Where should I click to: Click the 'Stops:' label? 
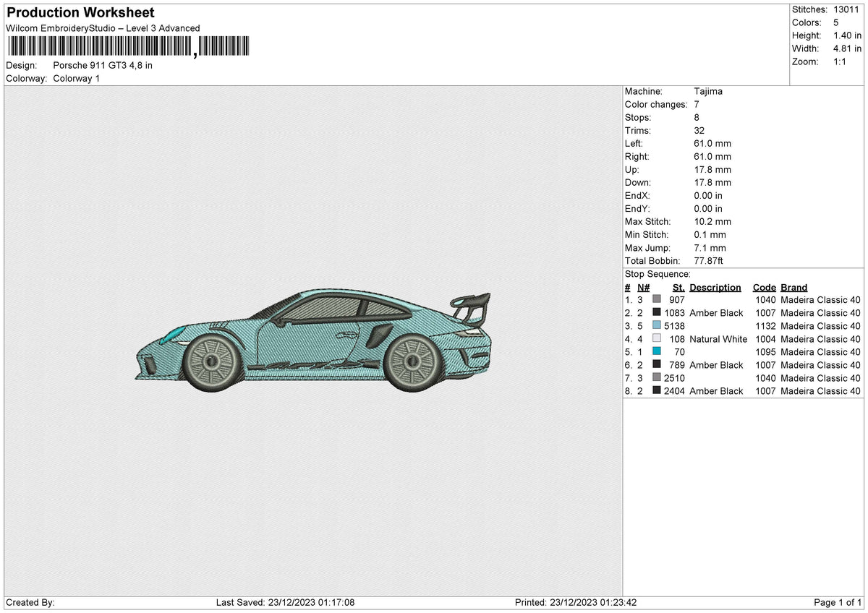click(638, 117)
